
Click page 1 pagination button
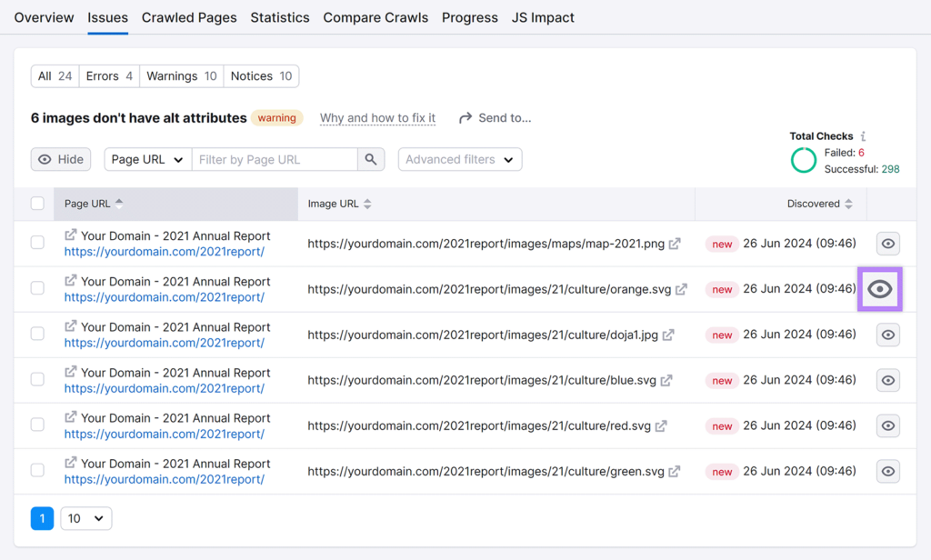tap(42, 518)
